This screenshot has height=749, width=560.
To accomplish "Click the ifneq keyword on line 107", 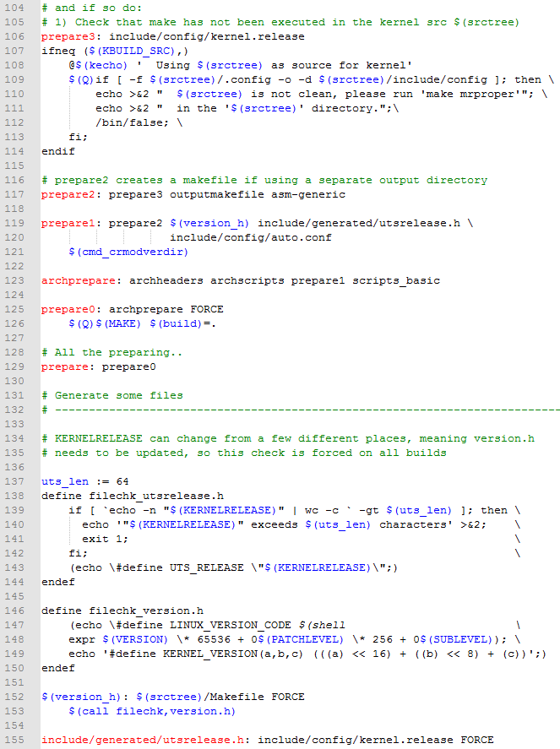I will [58, 51].
